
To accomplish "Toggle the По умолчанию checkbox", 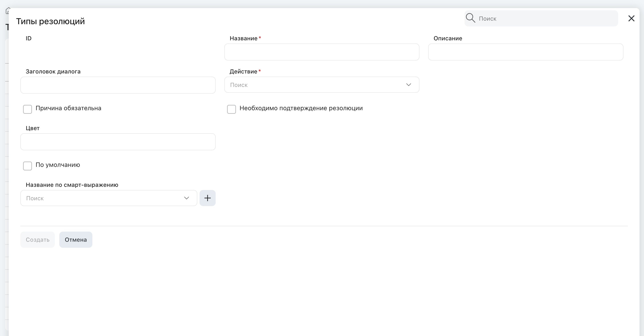I will tap(28, 166).
